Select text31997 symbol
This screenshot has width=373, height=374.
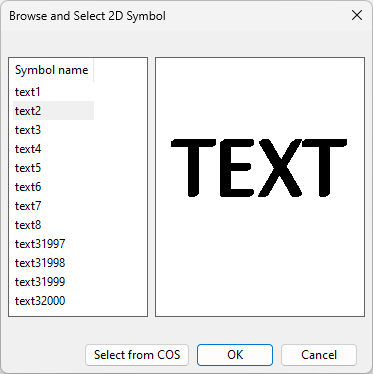coord(53,244)
